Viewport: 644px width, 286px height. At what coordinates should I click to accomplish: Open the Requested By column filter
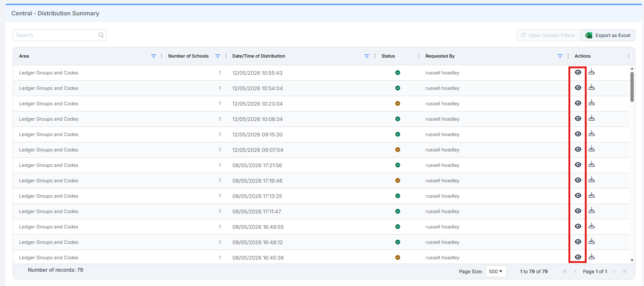point(560,56)
